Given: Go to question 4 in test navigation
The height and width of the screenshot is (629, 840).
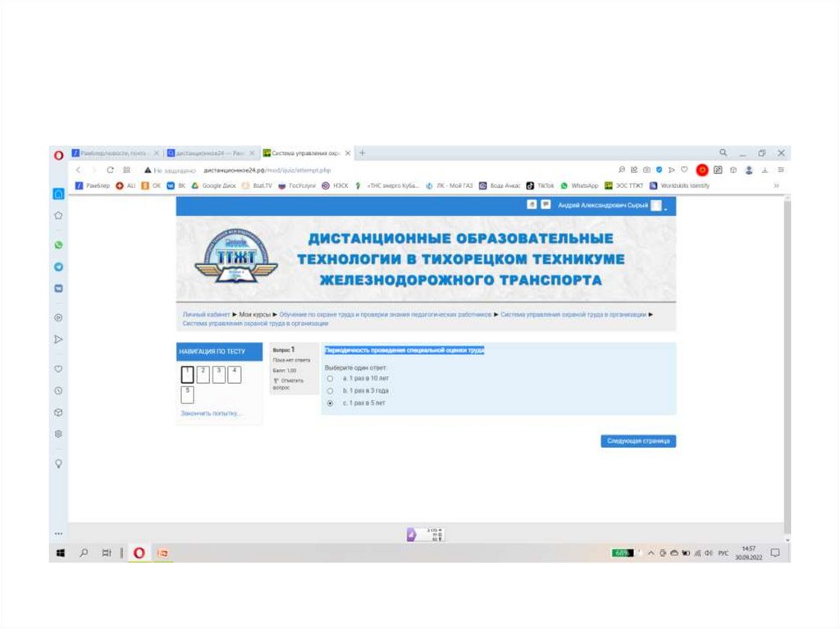Looking at the screenshot, I should pos(234,375).
